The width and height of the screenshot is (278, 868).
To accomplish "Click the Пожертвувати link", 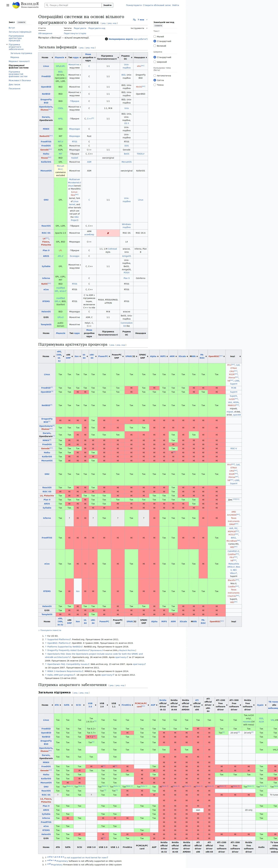I will [134, 5].
